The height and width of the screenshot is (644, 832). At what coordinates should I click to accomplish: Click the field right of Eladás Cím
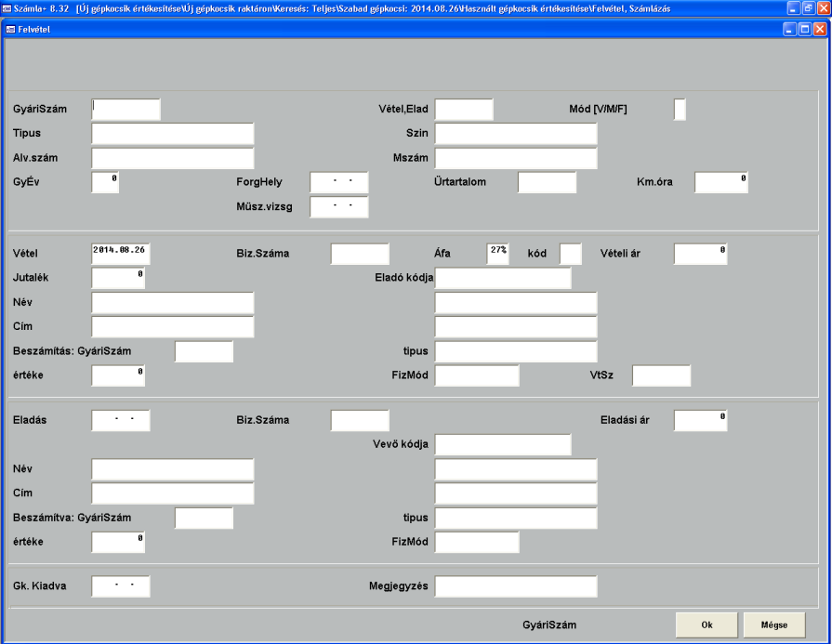(516, 493)
